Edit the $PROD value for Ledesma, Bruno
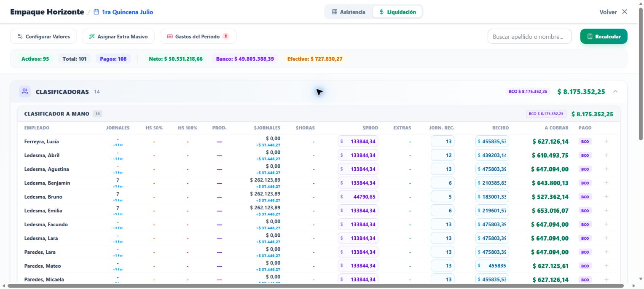644x289 pixels. [358, 197]
